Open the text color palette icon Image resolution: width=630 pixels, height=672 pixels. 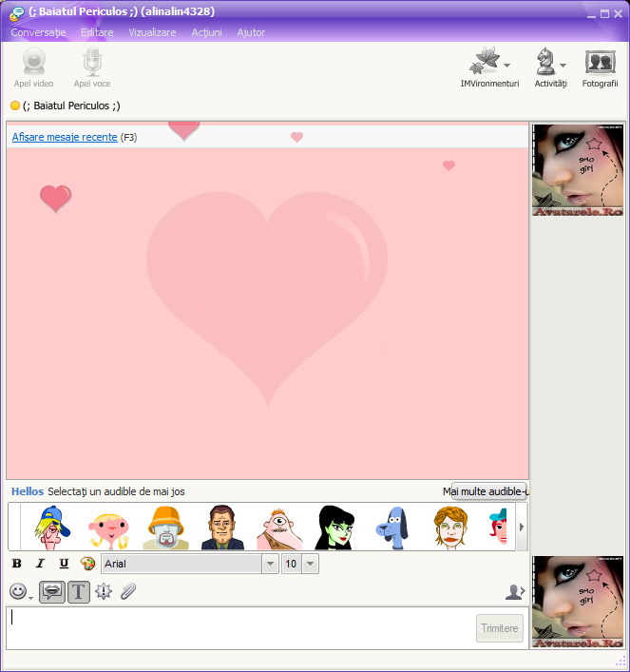(x=87, y=563)
